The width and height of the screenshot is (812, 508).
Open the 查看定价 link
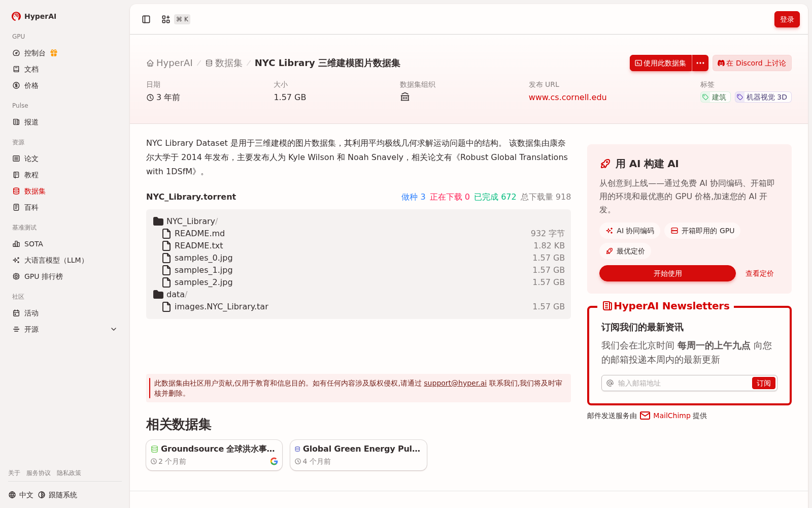pos(759,273)
